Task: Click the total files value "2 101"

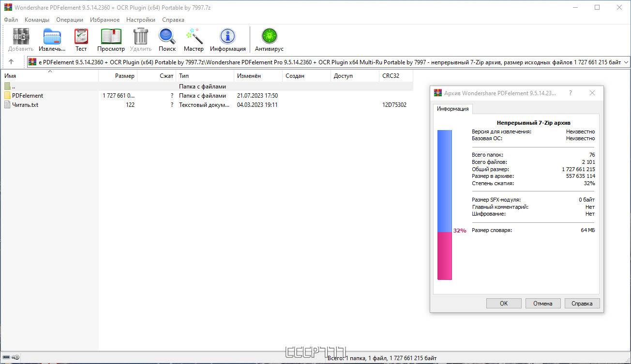Action: point(588,162)
